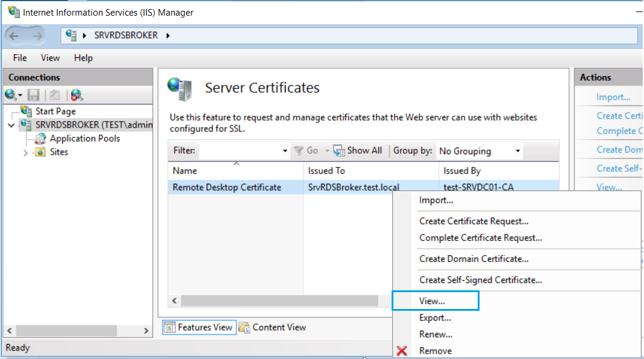
Task: Sort by the Name column header
Action: point(236,170)
